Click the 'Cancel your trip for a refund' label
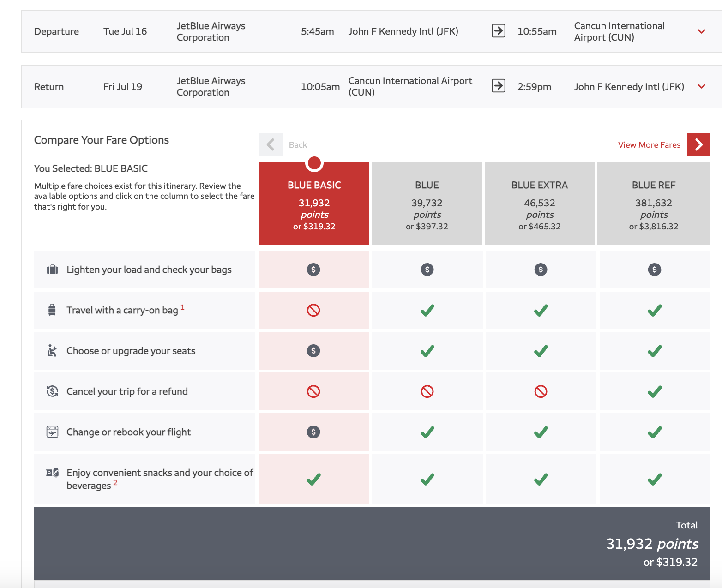The image size is (722, 588). (x=127, y=391)
